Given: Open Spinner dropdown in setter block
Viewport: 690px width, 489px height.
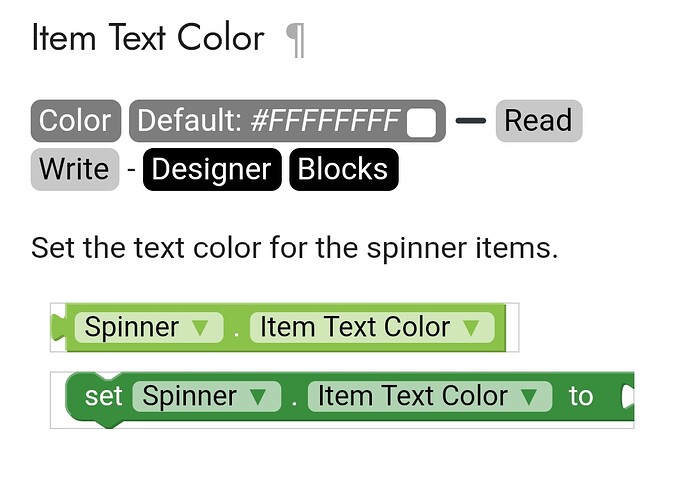Looking at the screenshot, I should coord(206,397).
